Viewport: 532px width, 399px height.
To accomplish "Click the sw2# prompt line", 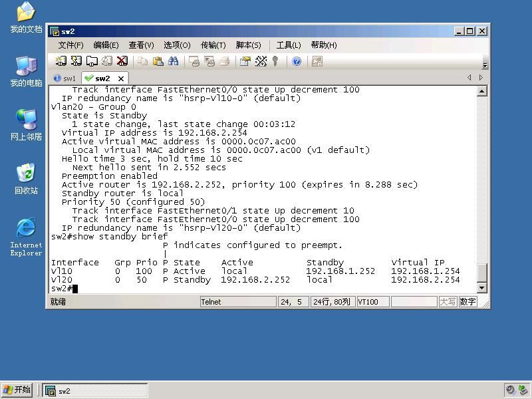I will (x=65, y=289).
